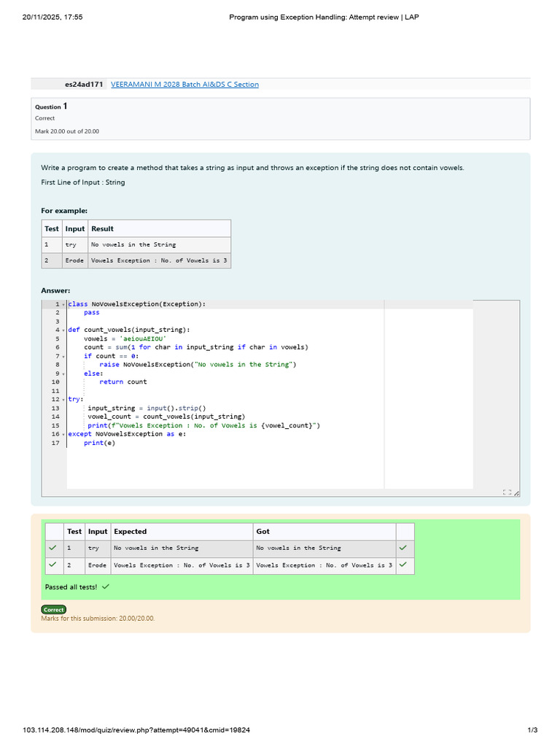Click inside code line 8 raise statement
560x747 pixels.
point(198,365)
